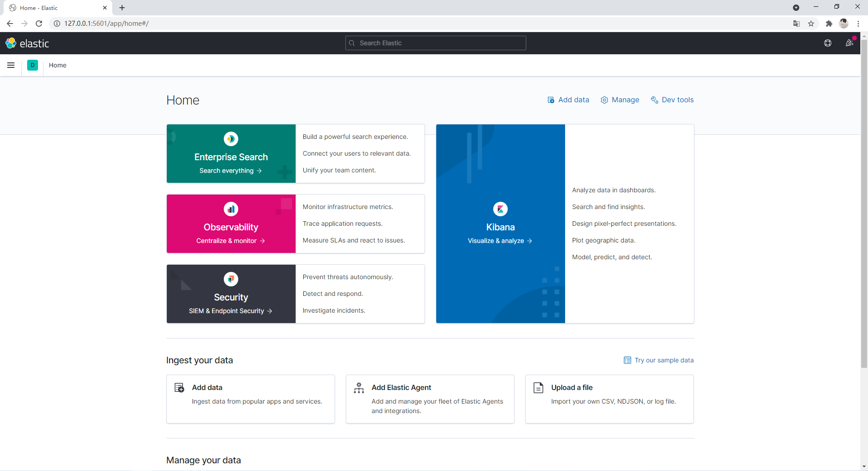The width and height of the screenshot is (868, 471).
Task: Open browser extensions puzzle icon
Action: (x=829, y=24)
